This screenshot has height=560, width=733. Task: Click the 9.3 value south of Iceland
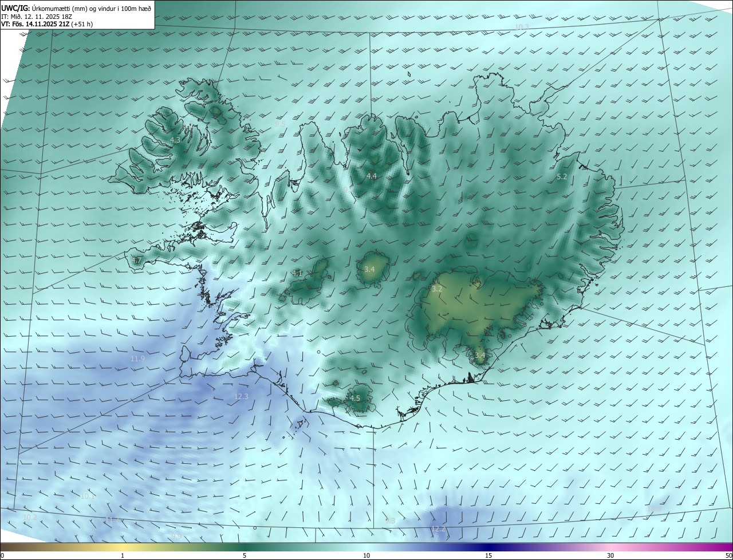pyautogui.click(x=390, y=520)
